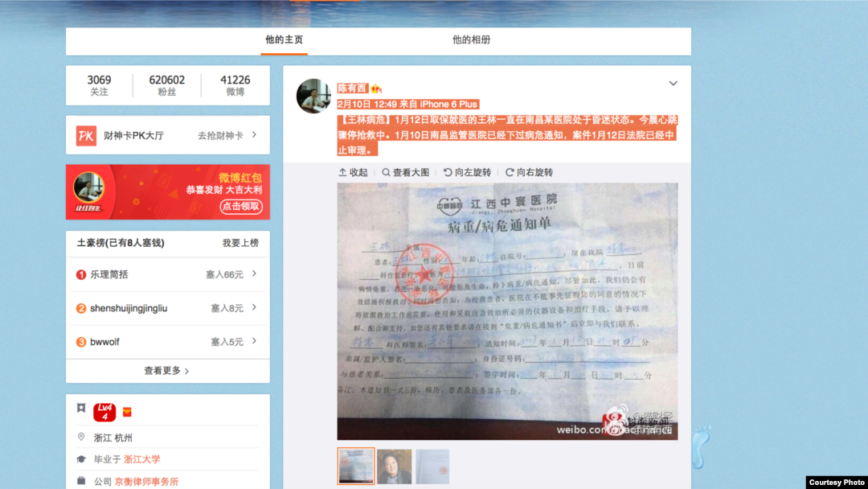Open rank 3 user bwwolf
This screenshot has height=489, width=868.
point(104,343)
